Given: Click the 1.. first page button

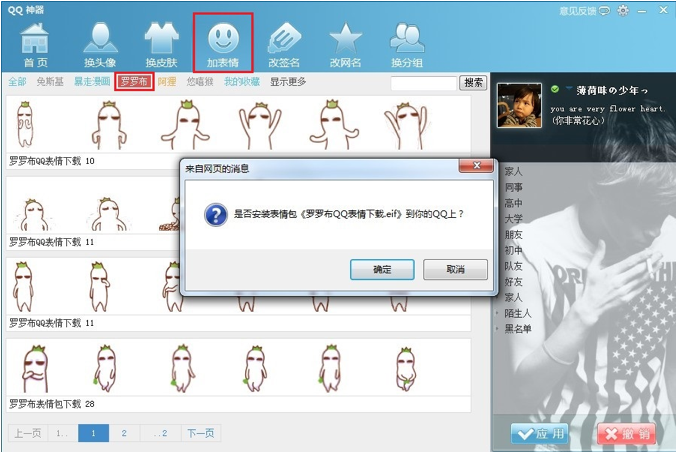Looking at the screenshot, I should pyautogui.click(x=62, y=433).
